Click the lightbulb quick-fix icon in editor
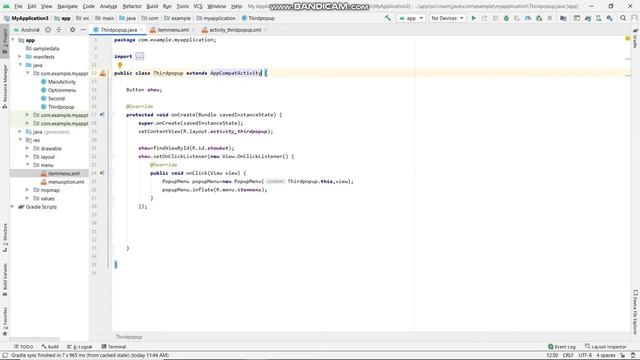The width and height of the screenshot is (640, 360). click(x=120, y=65)
